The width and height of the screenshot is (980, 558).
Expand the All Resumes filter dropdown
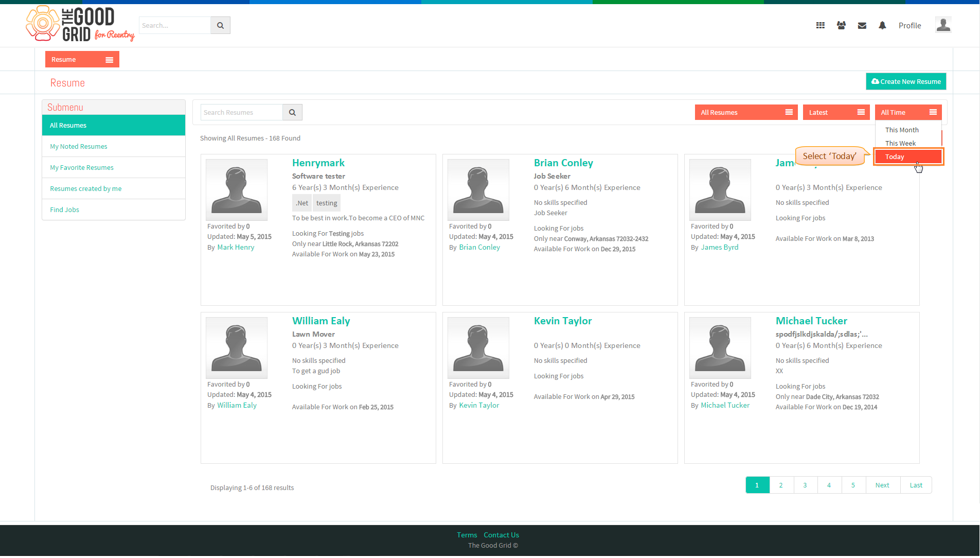[746, 112]
